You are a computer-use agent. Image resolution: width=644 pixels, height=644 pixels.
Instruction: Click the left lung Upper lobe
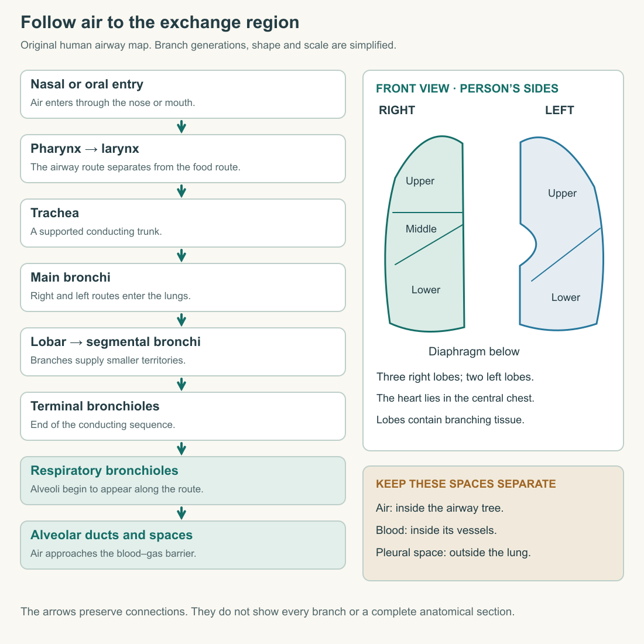coord(562,193)
